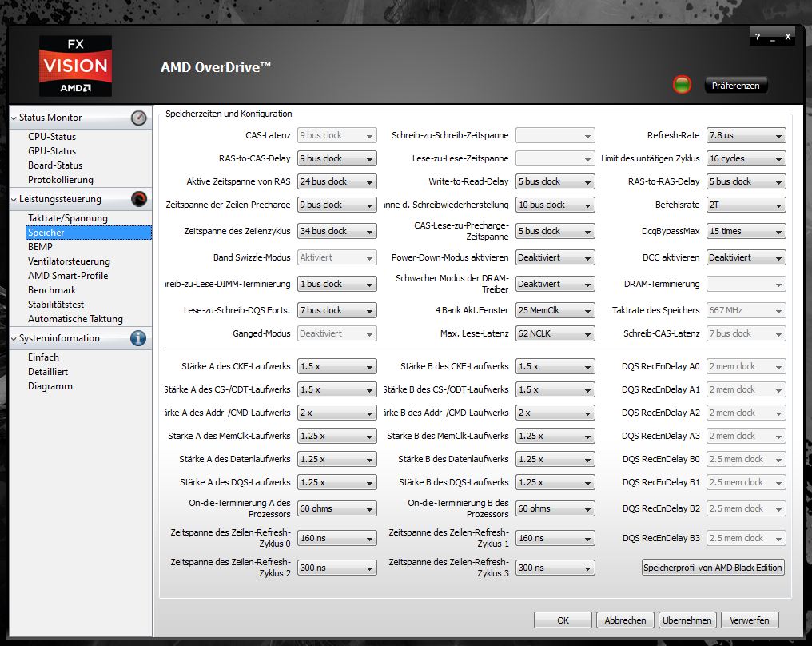The width and height of the screenshot is (812, 646).
Task: Open CAS-Lese-zu-Precharge-Zeitspanne dropdown
Action: 555,232
